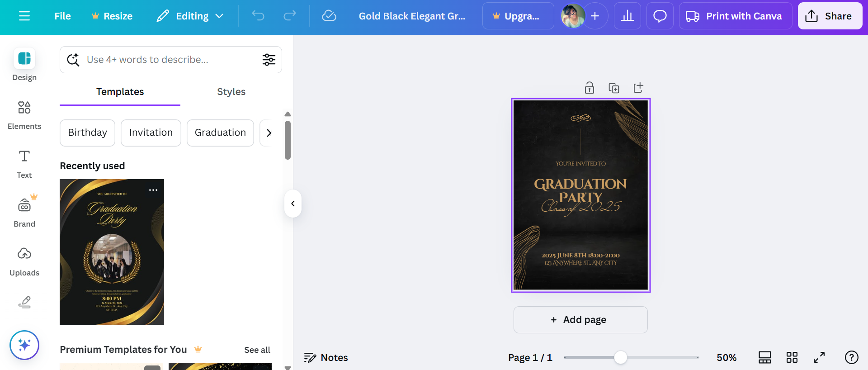The image size is (868, 370).
Task: Select the Class of 2025 script text
Action: [x=581, y=207]
